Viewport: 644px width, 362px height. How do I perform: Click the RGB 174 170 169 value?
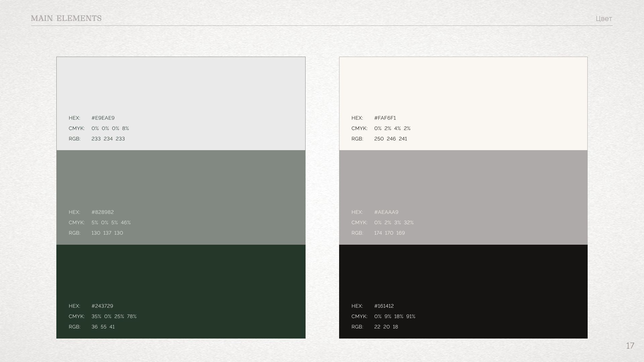tap(389, 233)
